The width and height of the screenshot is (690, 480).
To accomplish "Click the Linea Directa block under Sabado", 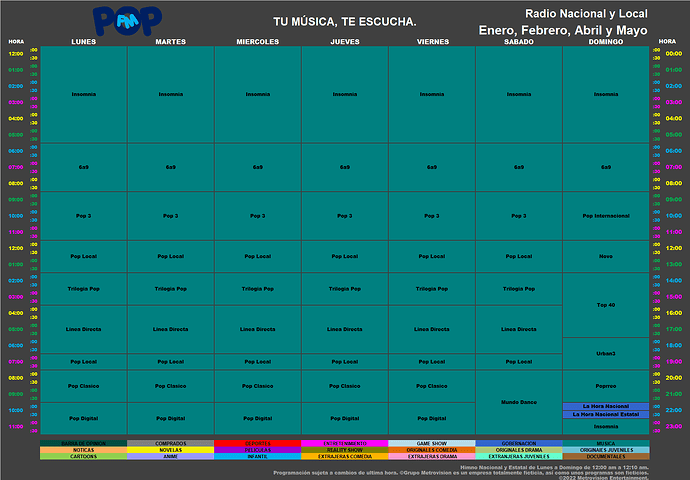I will point(519,329).
